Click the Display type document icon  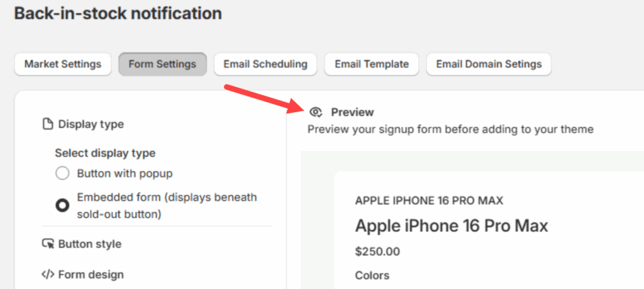48,124
